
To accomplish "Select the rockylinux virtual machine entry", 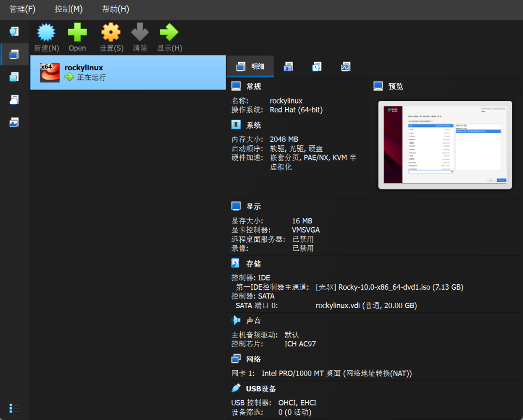I will coord(128,72).
